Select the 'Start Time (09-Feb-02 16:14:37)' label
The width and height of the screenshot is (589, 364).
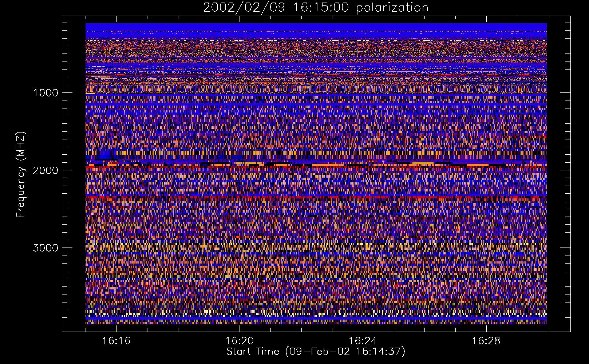316,352
